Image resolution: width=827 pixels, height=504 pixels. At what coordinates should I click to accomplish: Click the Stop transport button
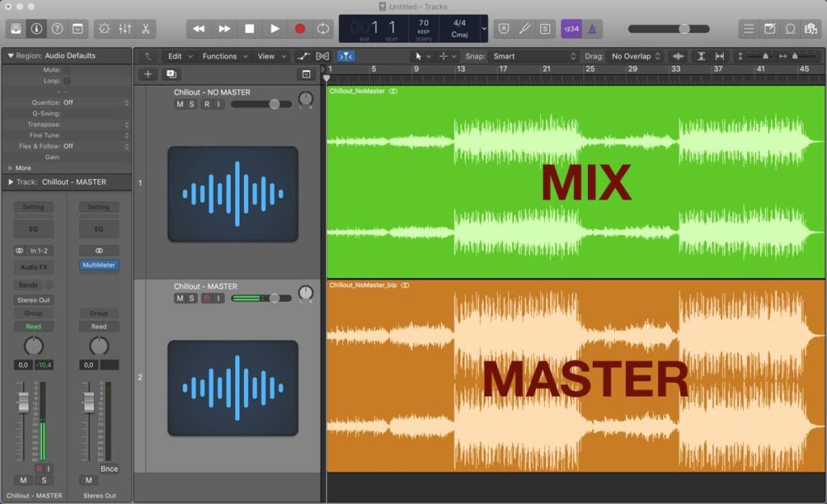250,29
